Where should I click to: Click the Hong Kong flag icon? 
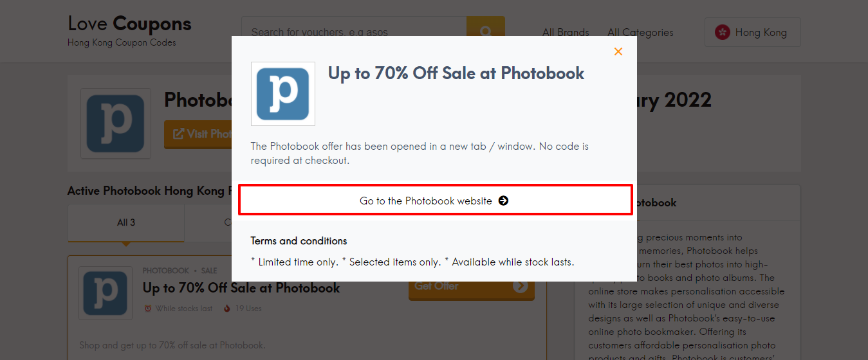tap(722, 32)
